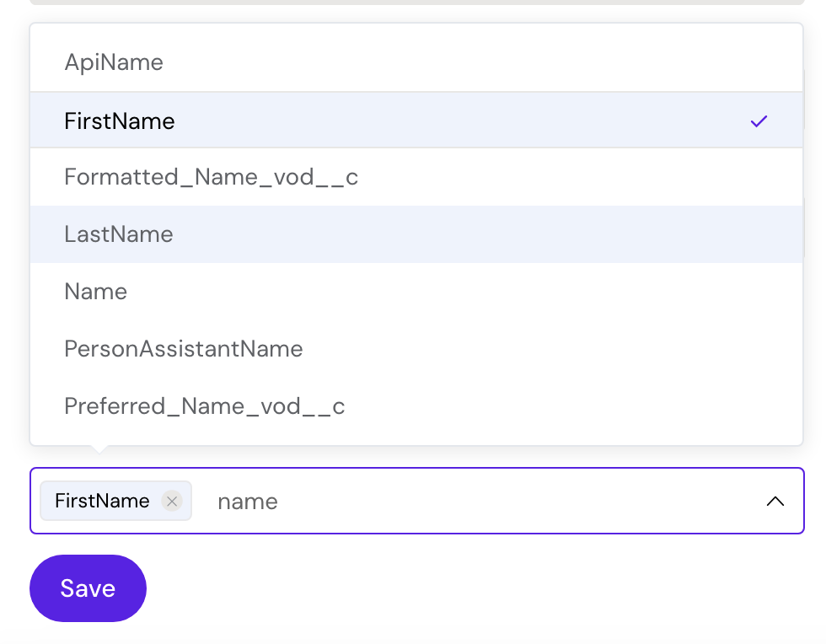Viewport: 826px width, 644px height.
Task: Click empty space right of "name" in the multi-select box
Action: [506, 502]
